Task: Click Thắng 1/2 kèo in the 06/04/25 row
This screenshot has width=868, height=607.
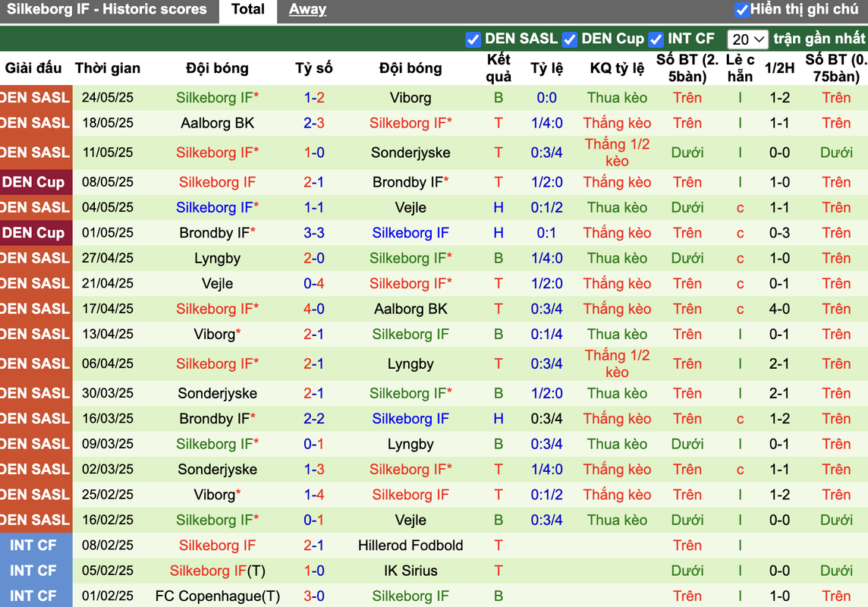Action: click(x=617, y=363)
